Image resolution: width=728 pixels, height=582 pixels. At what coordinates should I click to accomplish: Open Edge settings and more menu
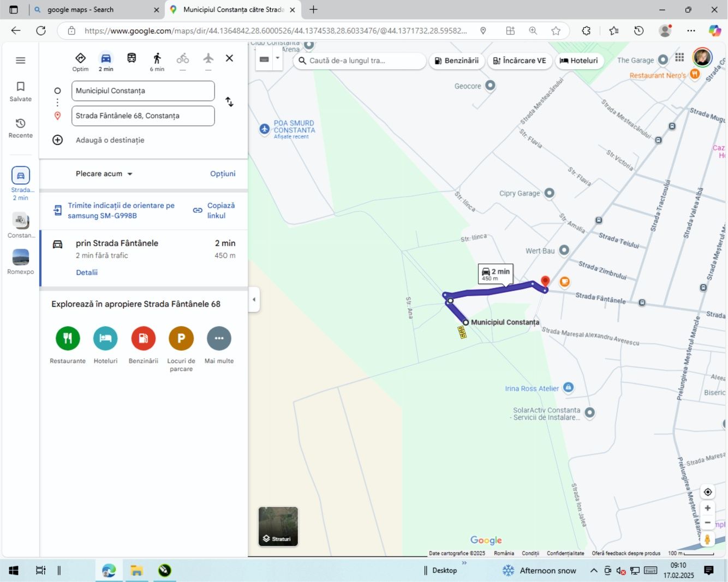tap(691, 31)
